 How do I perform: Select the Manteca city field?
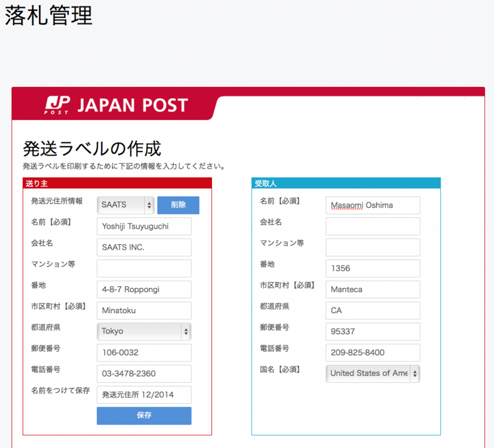pyautogui.click(x=372, y=290)
